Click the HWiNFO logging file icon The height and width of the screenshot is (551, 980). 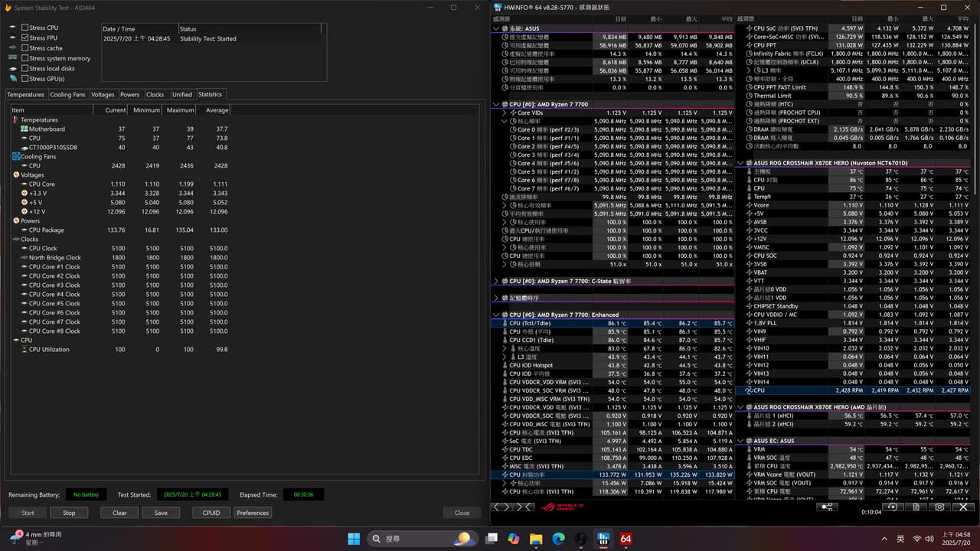pos(916,507)
